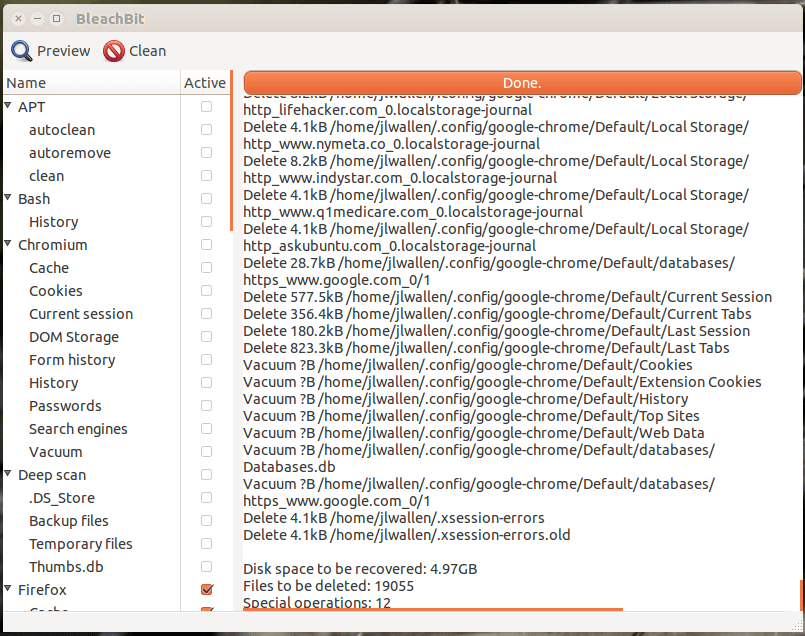805x636 pixels.
Task: Disable the Firefox active checkbox
Action: [206, 589]
